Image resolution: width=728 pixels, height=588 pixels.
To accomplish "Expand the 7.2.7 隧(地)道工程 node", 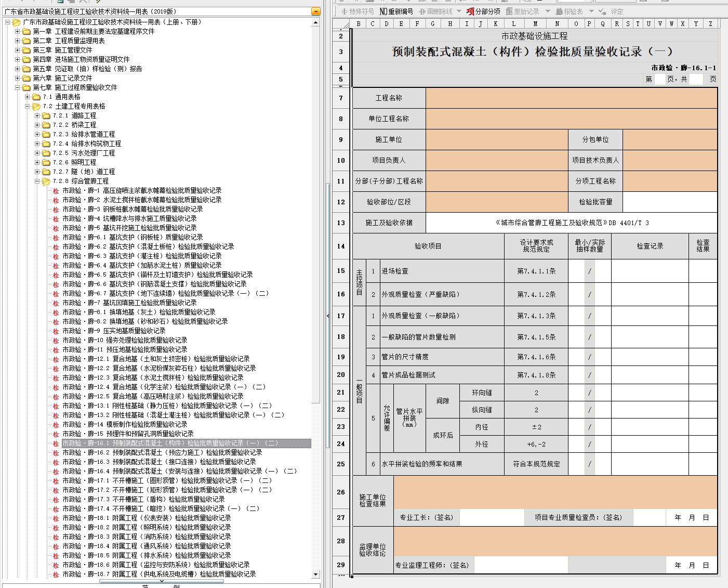I will [37, 172].
